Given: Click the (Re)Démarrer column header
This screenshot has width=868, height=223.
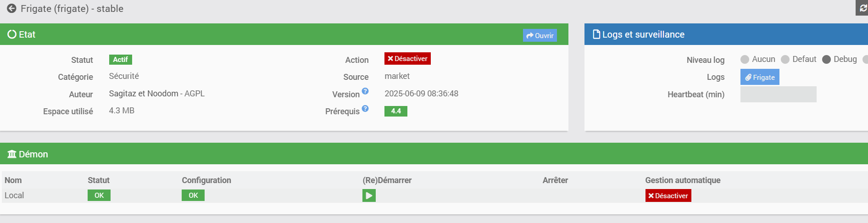Looking at the screenshot, I should pyautogui.click(x=387, y=180).
